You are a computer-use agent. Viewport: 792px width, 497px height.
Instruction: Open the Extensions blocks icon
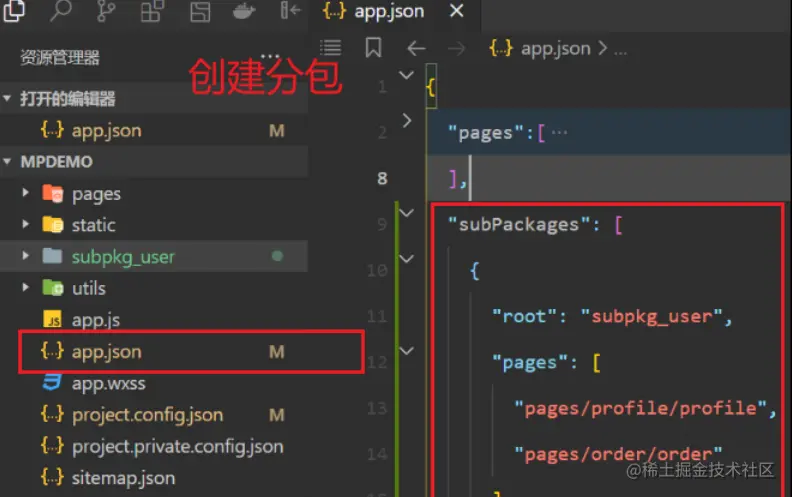tap(152, 10)
